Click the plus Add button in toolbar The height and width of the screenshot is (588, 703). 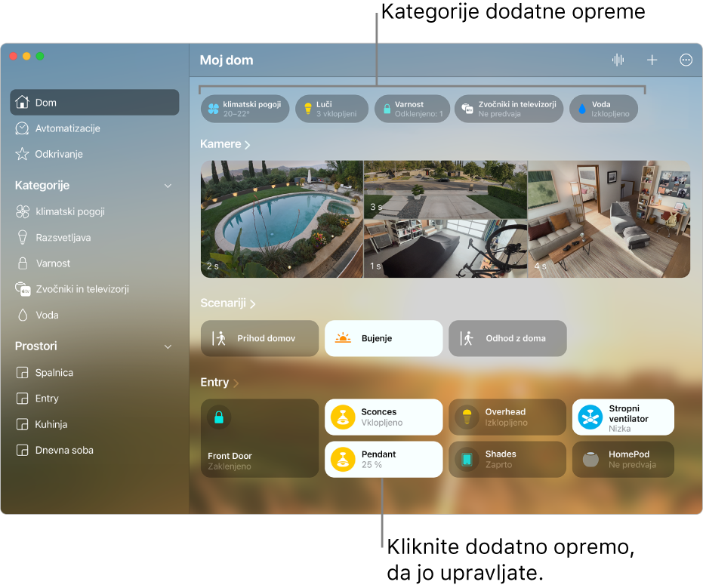(652, 60)
